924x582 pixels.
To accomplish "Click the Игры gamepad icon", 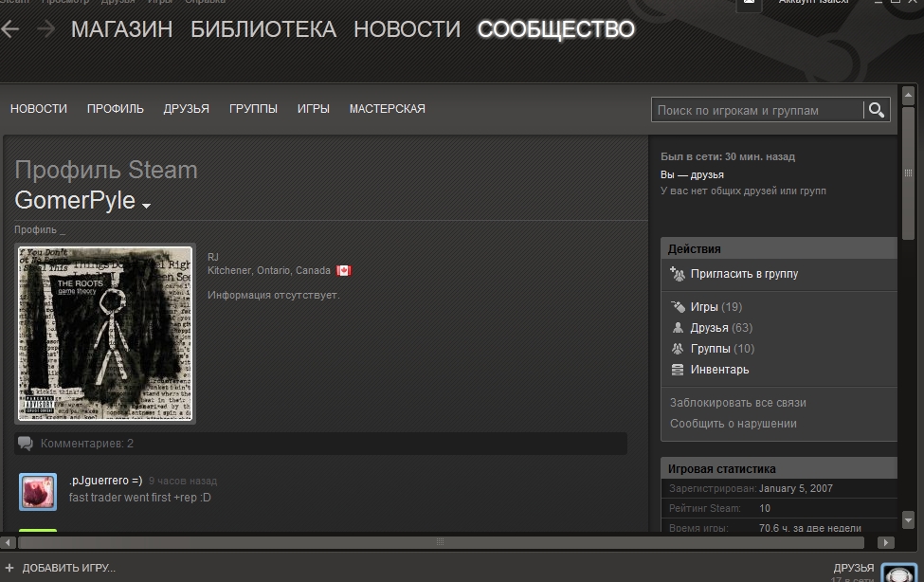I will click(x=678, y=307).
